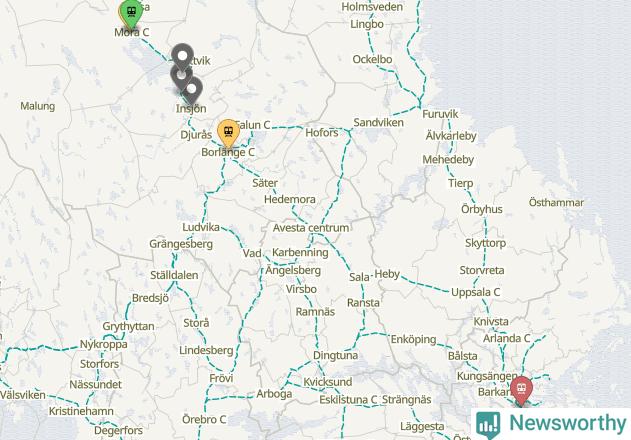Click the Enköping station label

[414, 340]
